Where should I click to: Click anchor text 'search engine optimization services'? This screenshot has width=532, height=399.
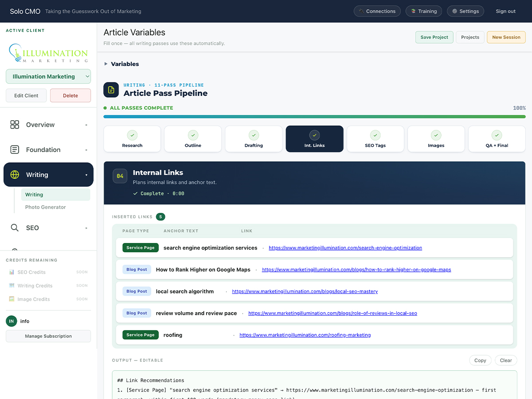click(210, 248)
